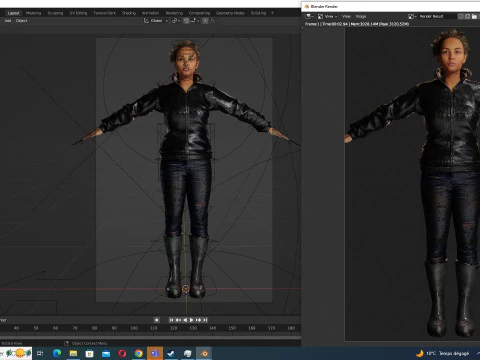Image resolution: width=480 pixels, height=360 pixels.
Task: Open the pivot point dropdown
Action: click(175, 21)
